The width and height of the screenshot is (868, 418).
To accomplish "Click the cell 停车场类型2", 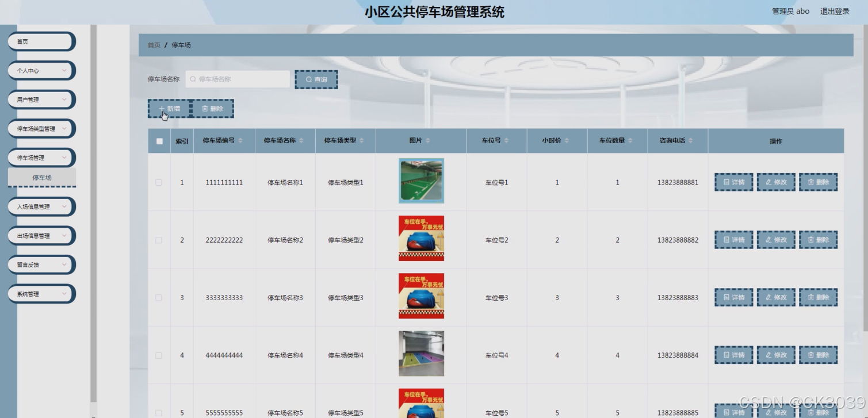I will click(x=346, y=240).
